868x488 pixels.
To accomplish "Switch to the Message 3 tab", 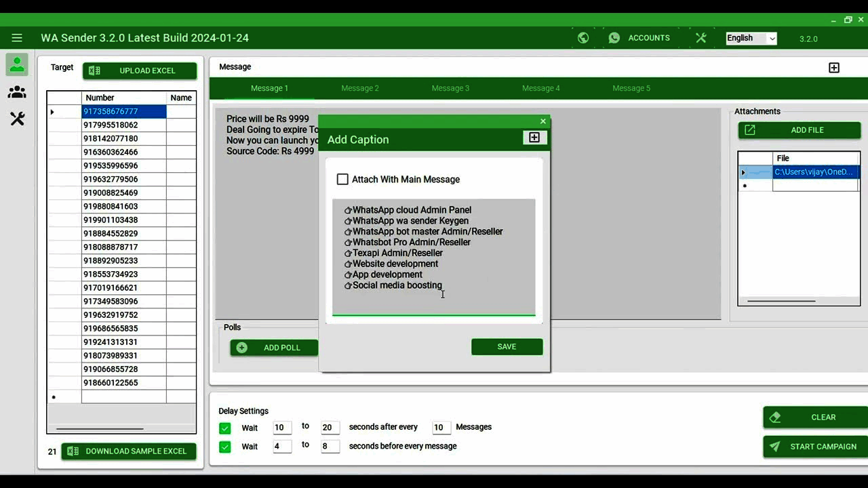I will point(450,87).
